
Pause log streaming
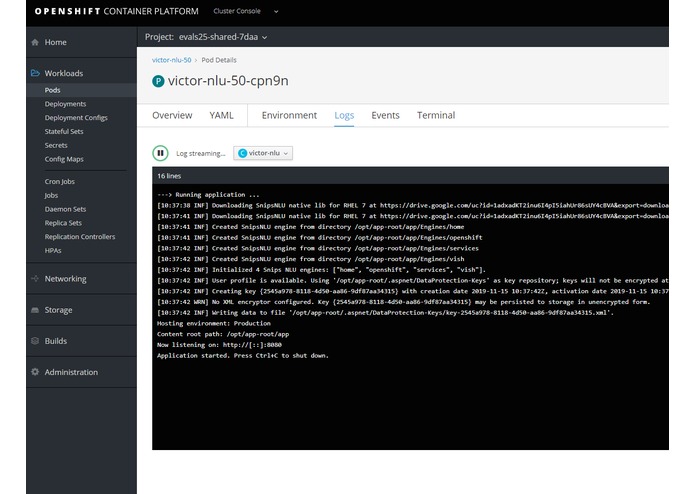(160, 153)
